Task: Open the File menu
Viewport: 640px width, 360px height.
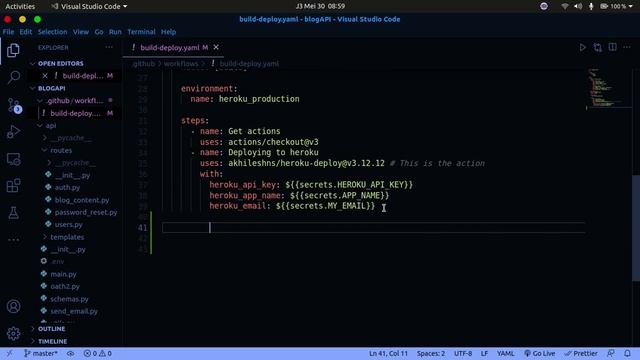Action: (x=8, y=32)
